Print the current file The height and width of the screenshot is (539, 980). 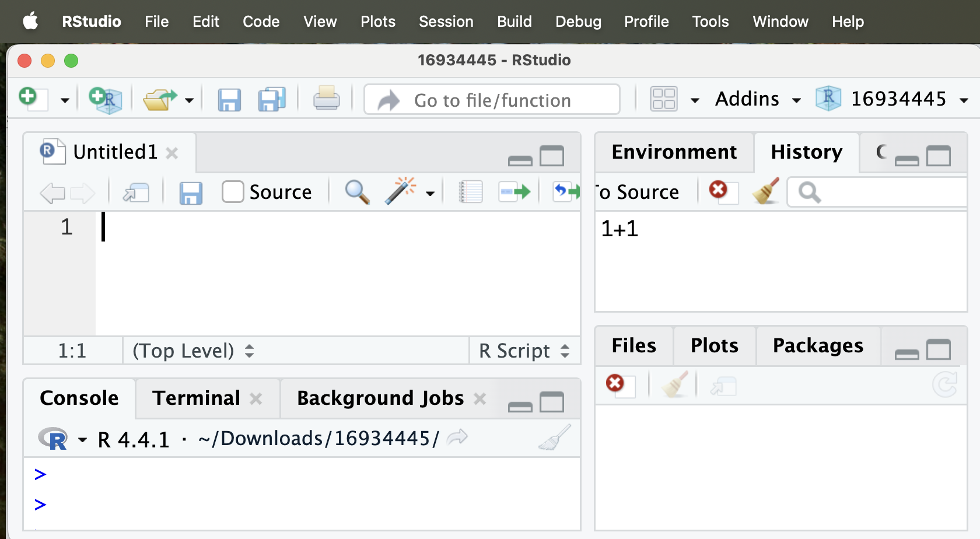tap(326, 99)
